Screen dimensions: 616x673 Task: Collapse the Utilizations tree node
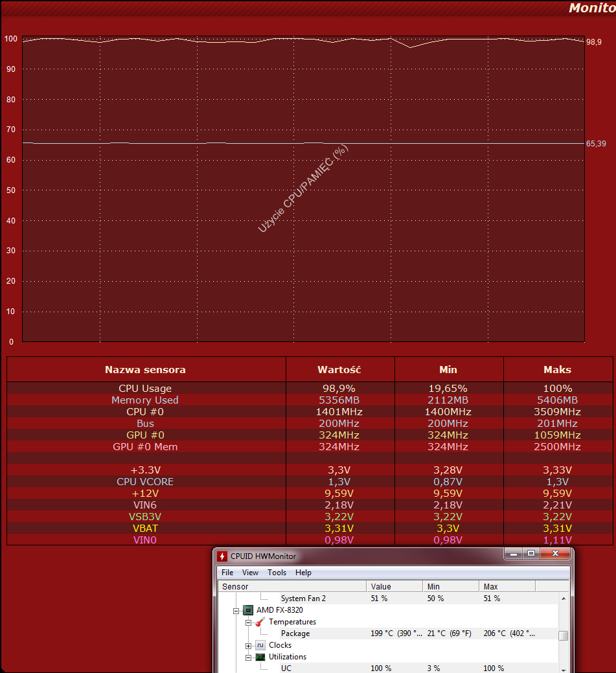(248, 657)
